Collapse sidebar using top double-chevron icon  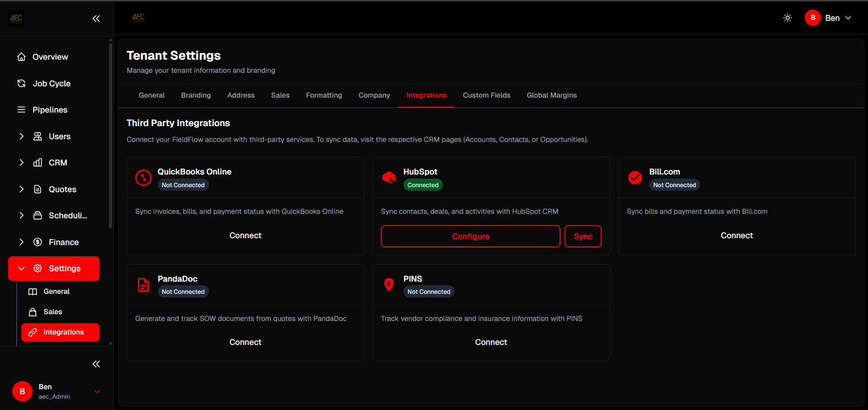(96, 19)
